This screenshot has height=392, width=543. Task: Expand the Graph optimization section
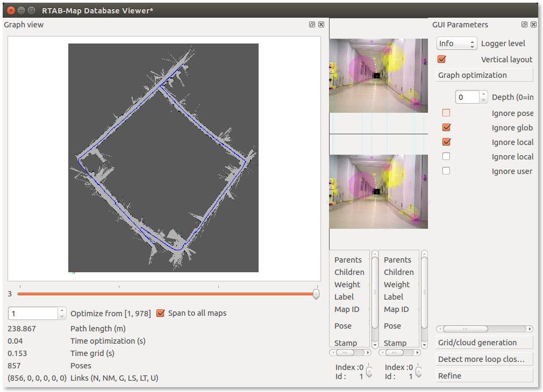coord(484,75)
